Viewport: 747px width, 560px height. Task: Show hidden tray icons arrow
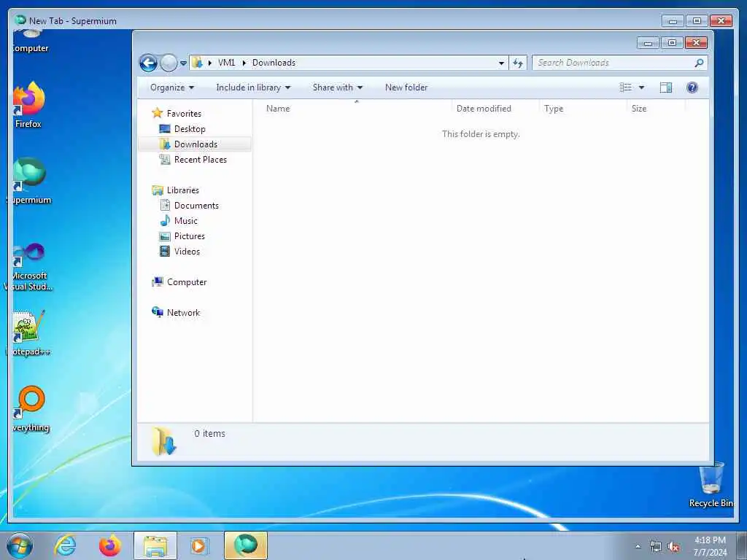point(638,547)
